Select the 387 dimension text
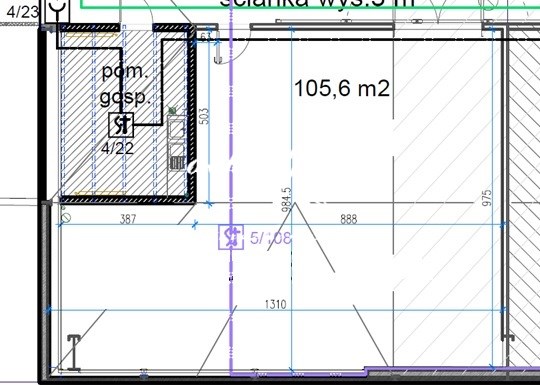The image size is (540, 385). [128, 219]
